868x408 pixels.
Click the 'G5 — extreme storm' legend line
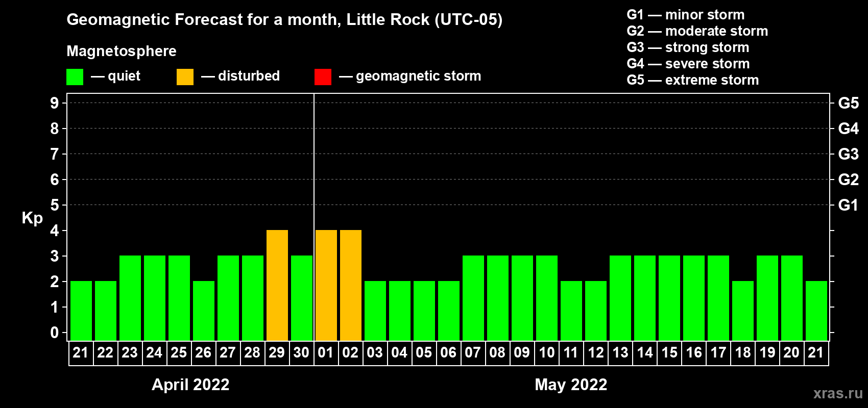tap(693, 80)
